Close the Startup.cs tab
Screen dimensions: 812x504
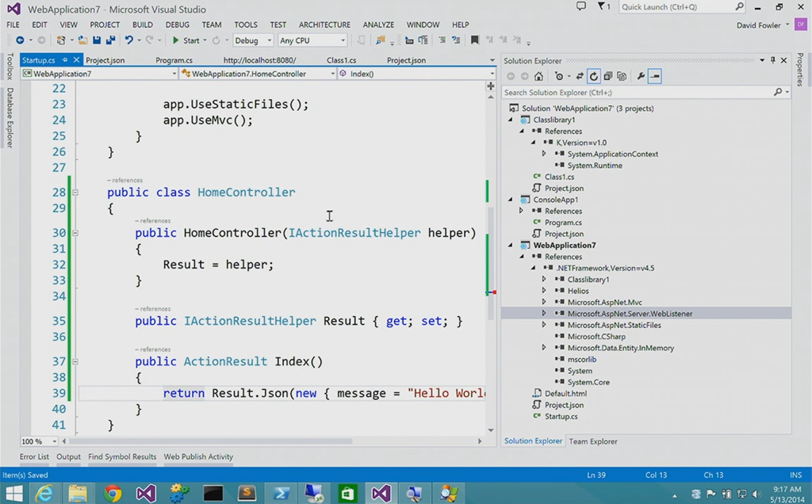coord(76,60)
